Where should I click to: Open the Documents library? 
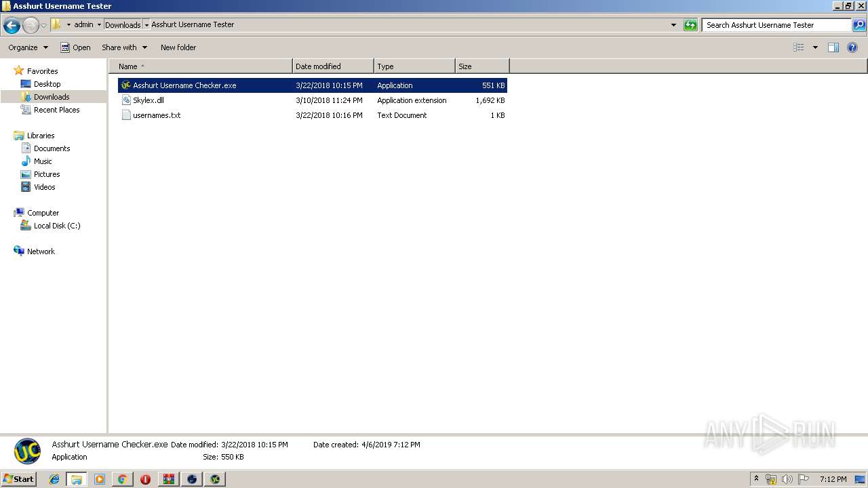coord(52,148)
